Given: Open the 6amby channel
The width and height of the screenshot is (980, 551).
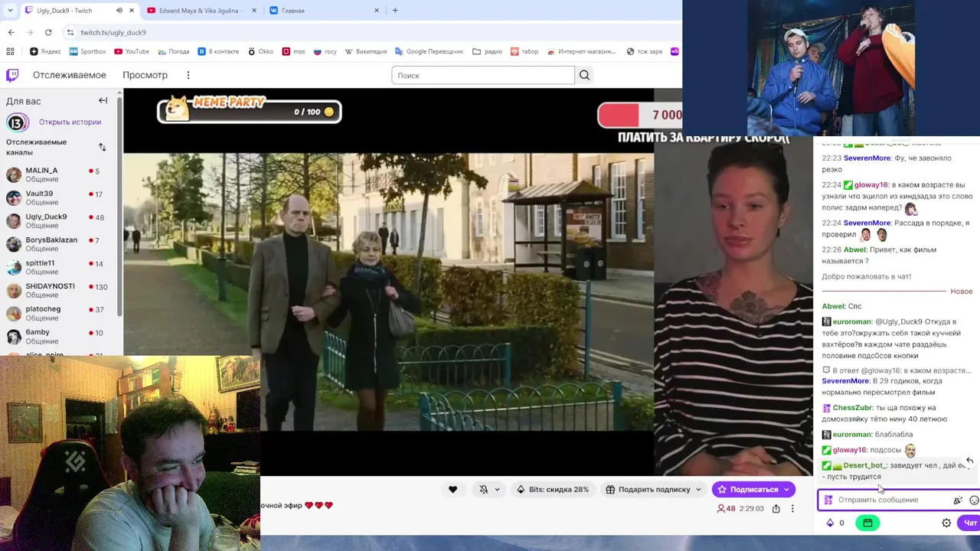Looking at the screenshot, I should (59, 337).
